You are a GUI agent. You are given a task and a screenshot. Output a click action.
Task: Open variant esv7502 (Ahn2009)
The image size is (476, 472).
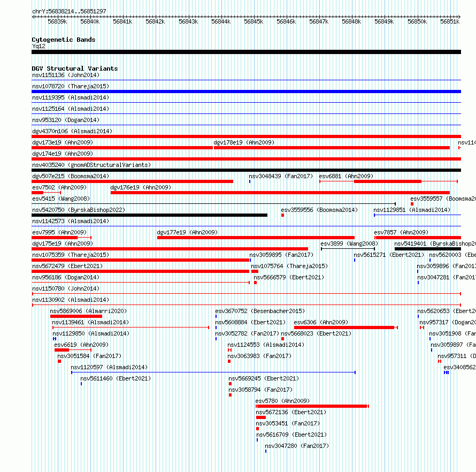click(x=59, y=187)
